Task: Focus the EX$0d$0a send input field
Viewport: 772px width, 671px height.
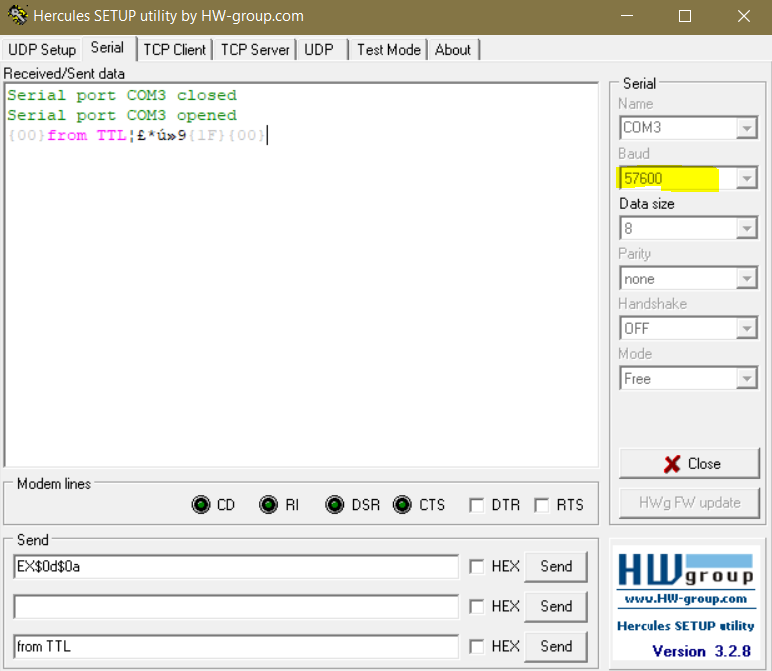Action: (236, 567)
